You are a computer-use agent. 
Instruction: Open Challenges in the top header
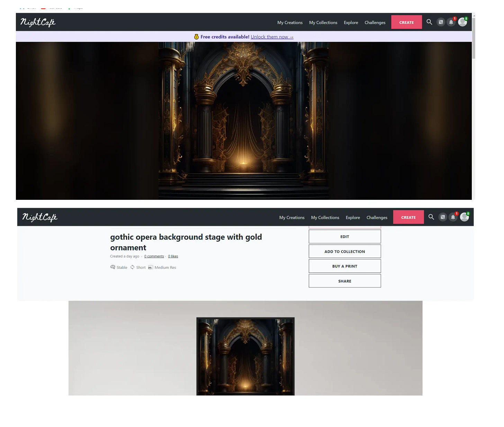[x=375, y=23]
